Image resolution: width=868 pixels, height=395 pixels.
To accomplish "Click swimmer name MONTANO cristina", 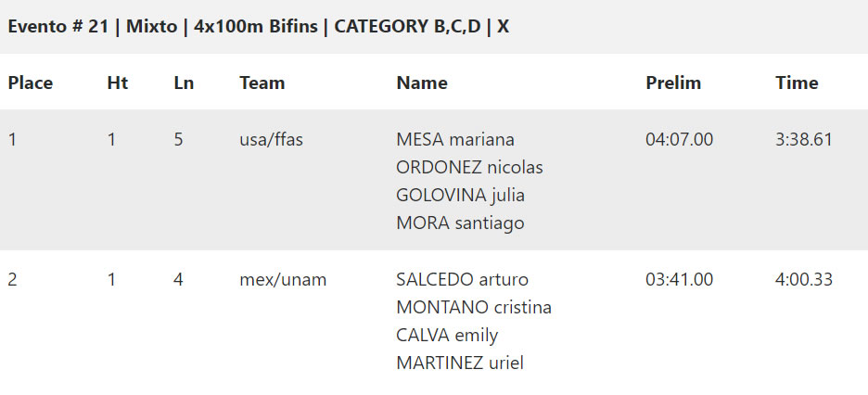I will tap(474, 308).
